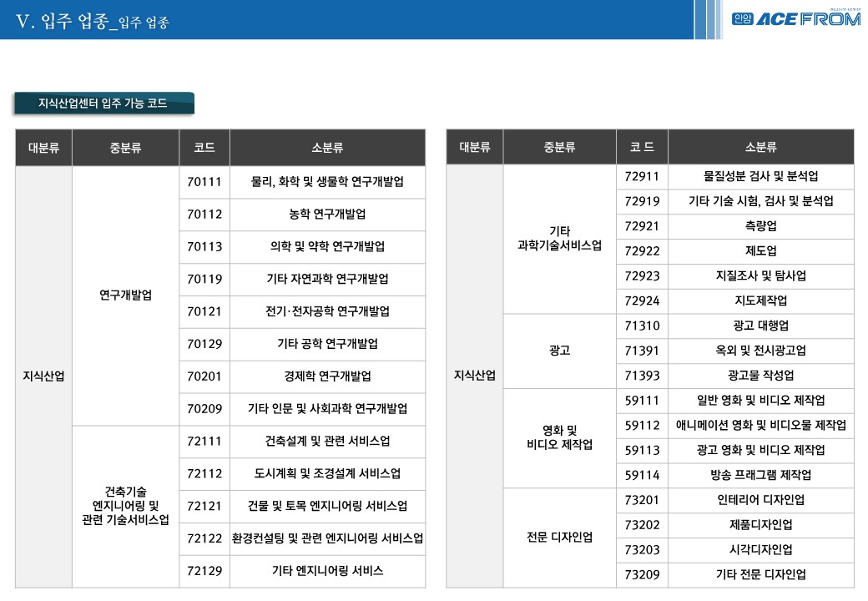
Task: Click the 광고 대행업 entry
Action: coord(760,326)
